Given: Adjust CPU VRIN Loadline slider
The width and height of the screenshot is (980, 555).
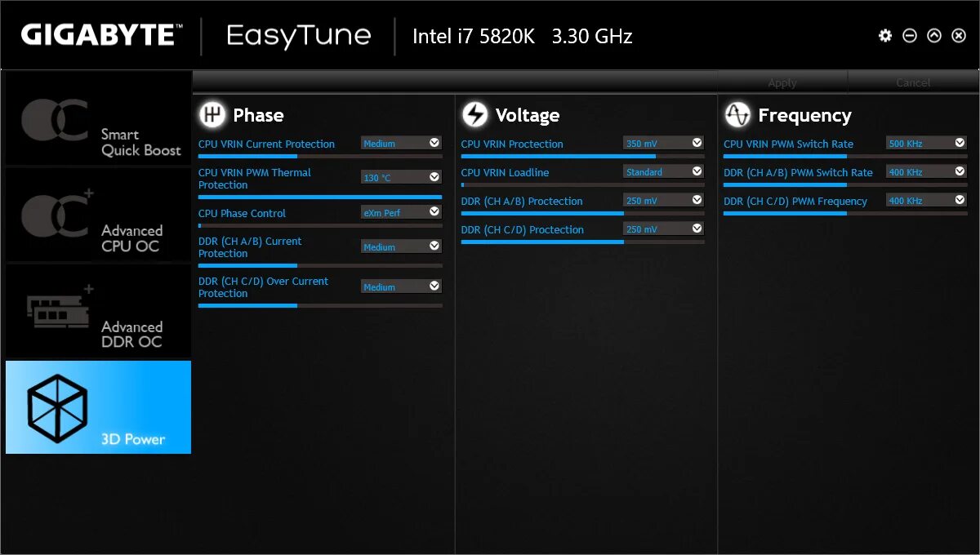Looking at the screenshot, I should pyautogui.click(x=583, y=184).
